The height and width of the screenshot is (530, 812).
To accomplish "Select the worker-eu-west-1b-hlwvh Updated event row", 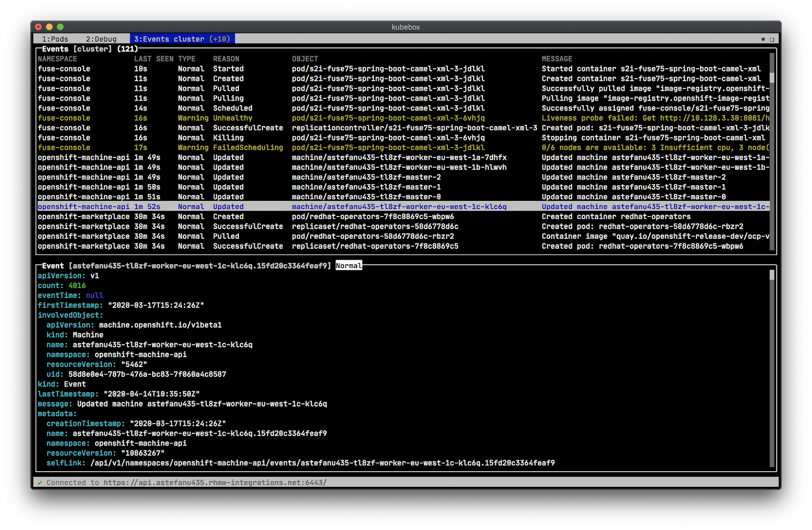I will point(403,167).
